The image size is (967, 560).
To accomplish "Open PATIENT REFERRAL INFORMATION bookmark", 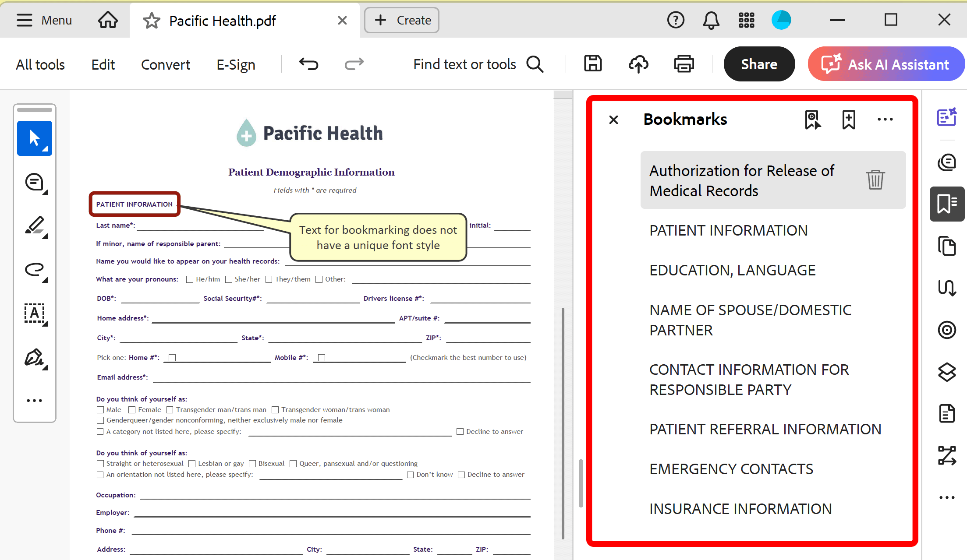I will pos(765,430).
